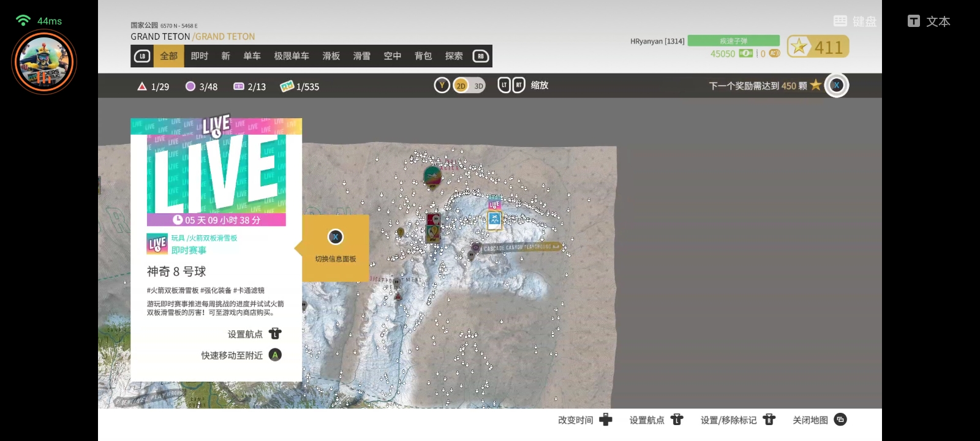Viewport: 980px width, 441px height.
Task: Select the grey fast-forward pin below the eye marker
Action: coord(471,255)
